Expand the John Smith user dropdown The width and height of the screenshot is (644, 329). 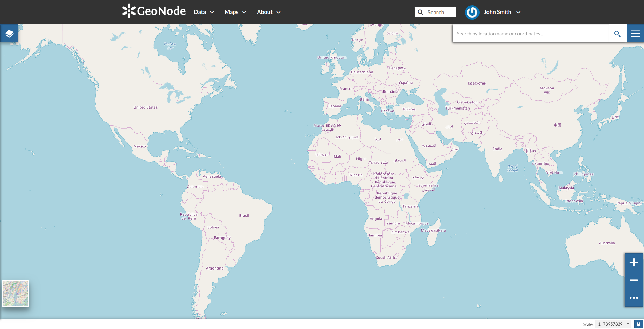pos(502,12)
